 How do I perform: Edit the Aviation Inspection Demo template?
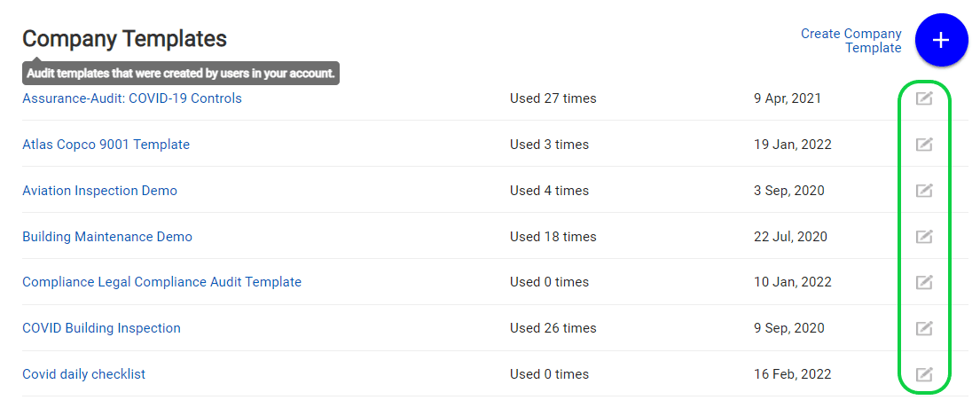pos(924,191)
